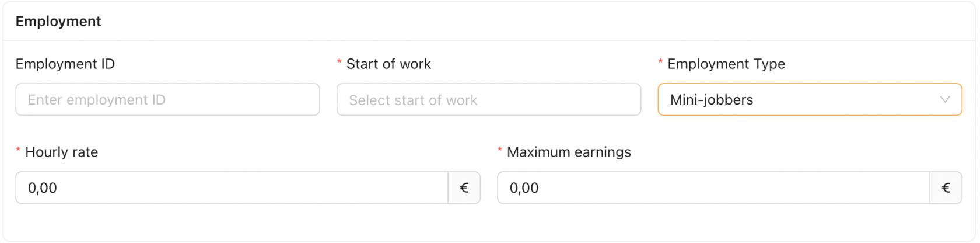Viewport: 980px width, 243px height.
Task: Open the Start of work date picker
Action: [488, 100]
